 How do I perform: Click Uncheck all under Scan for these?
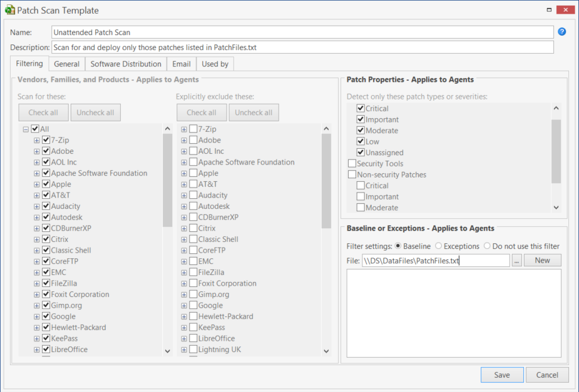pyautogui.click(x=95, y=113)
